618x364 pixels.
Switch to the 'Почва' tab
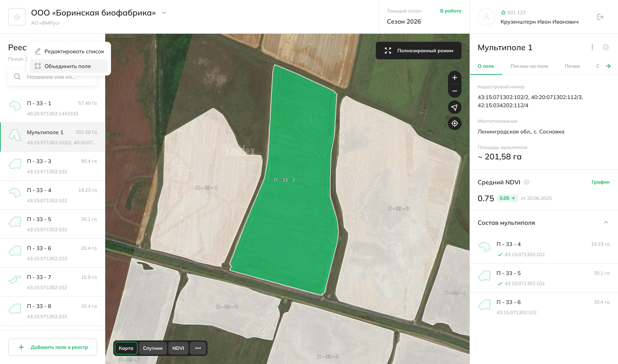tap(572, 66)
